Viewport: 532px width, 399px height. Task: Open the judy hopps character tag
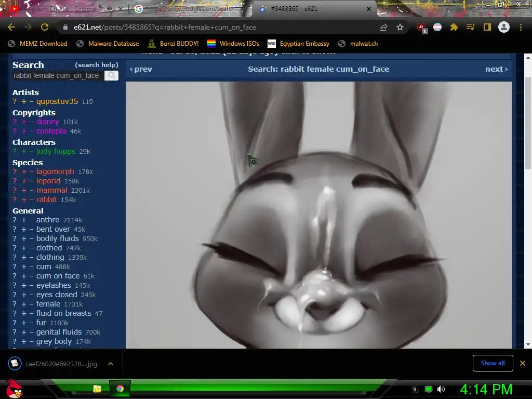coord(56,151)
